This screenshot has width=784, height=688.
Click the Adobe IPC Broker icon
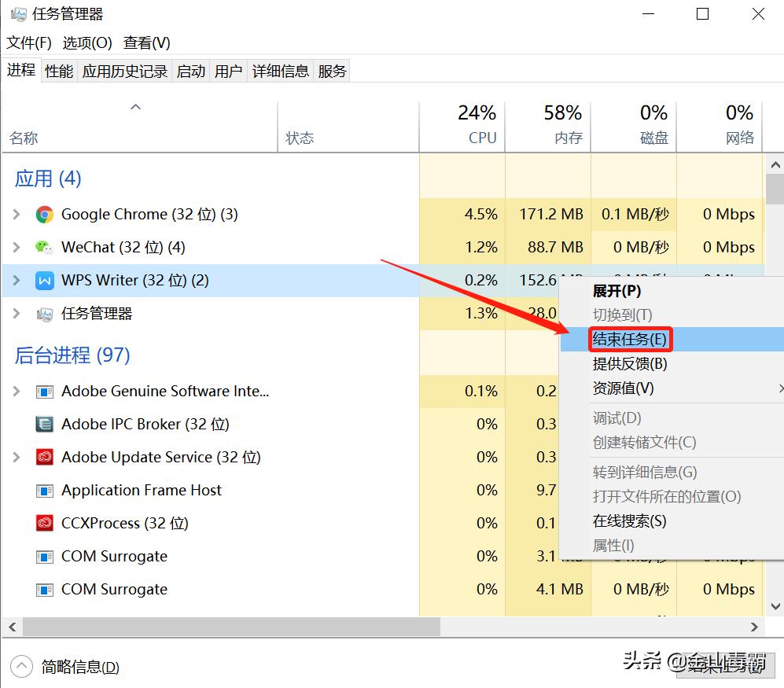coord(45,424)
